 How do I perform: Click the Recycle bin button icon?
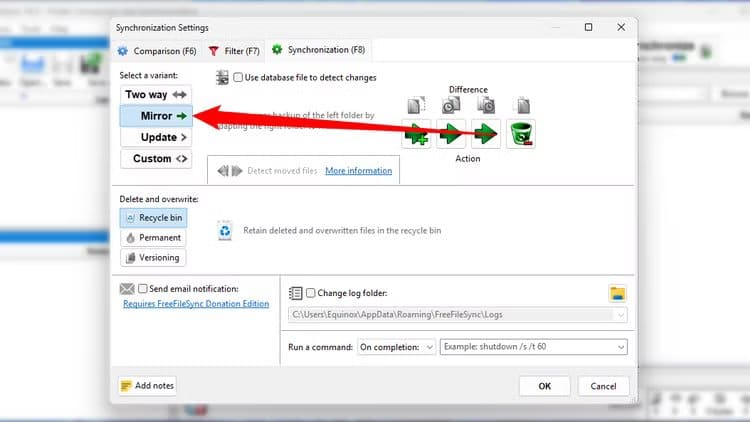tap(130, 218)
